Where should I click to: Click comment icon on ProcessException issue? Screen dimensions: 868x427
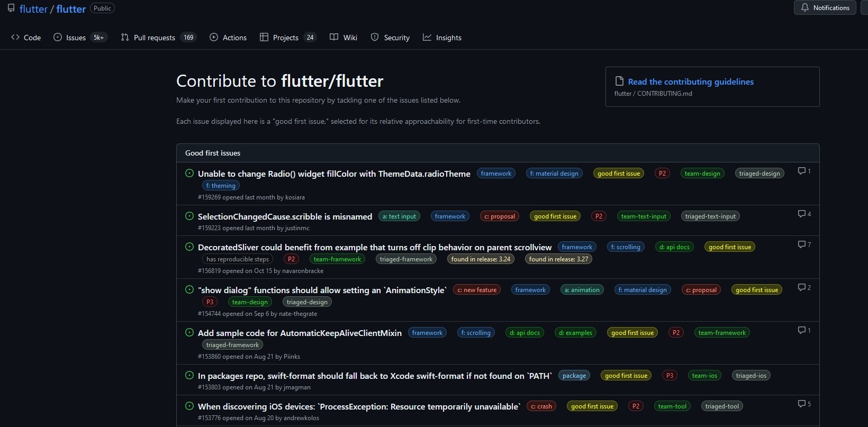pyautogui.click(x=802, y=404)
